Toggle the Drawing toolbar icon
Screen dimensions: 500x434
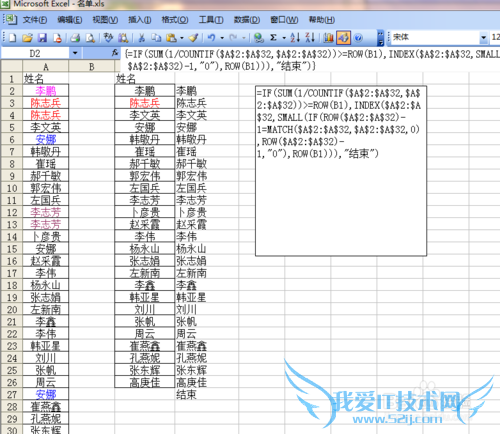pos(343,38)
